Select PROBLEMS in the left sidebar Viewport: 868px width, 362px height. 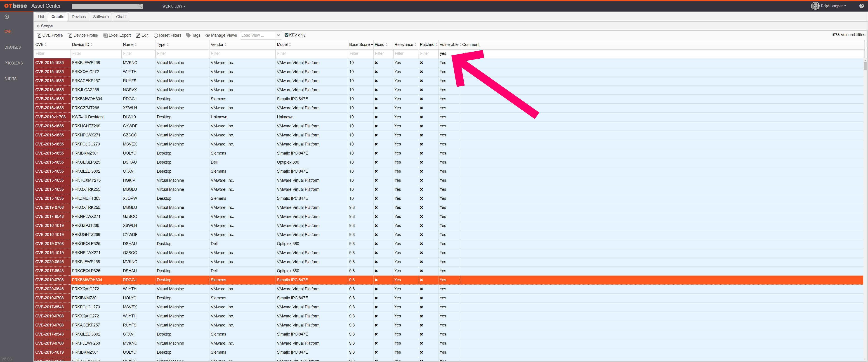click(14, 63)
